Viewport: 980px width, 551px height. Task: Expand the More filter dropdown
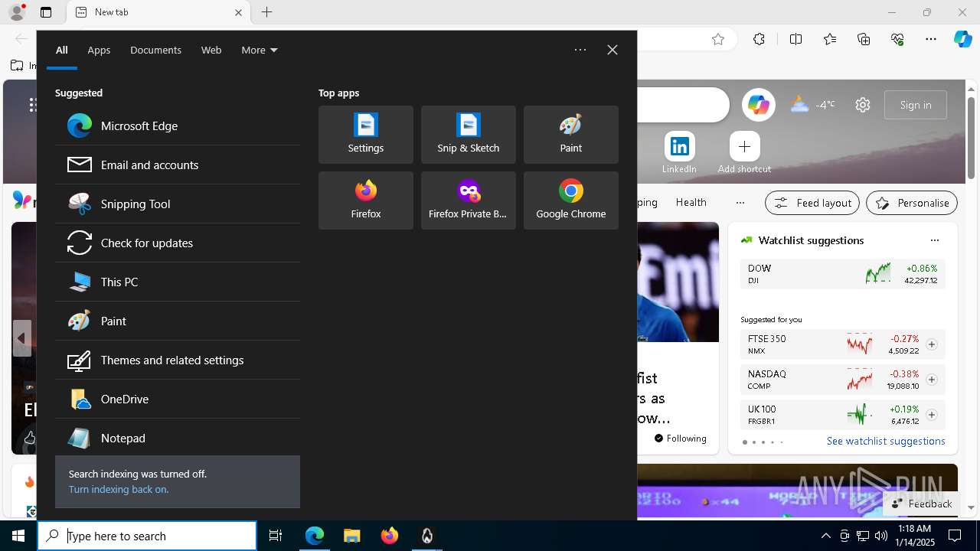coord(260,50)
